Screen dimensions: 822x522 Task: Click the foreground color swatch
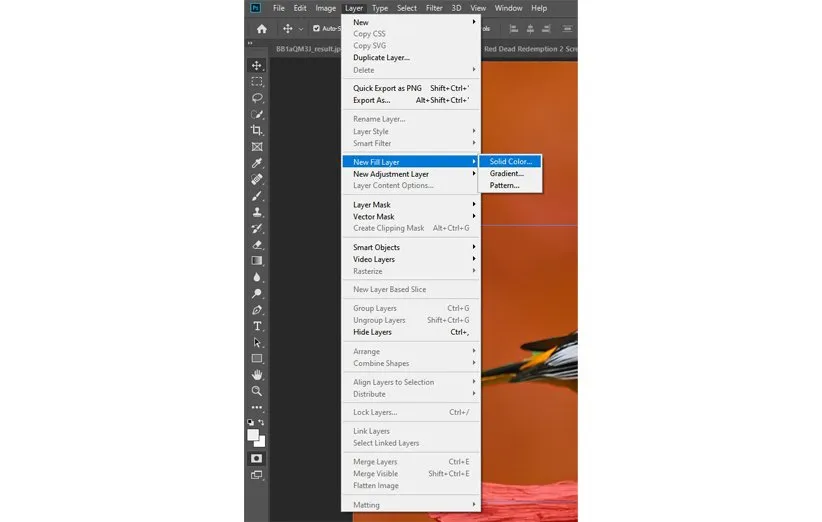[x=254, y=434]
